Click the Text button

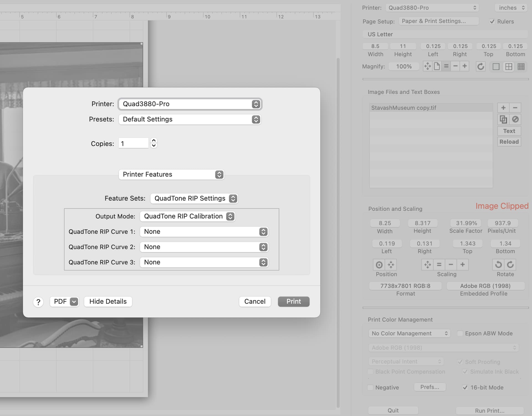pos(509,131)
